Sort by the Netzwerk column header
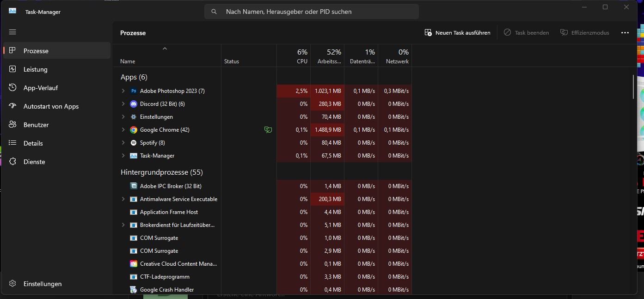 [395, 56]
